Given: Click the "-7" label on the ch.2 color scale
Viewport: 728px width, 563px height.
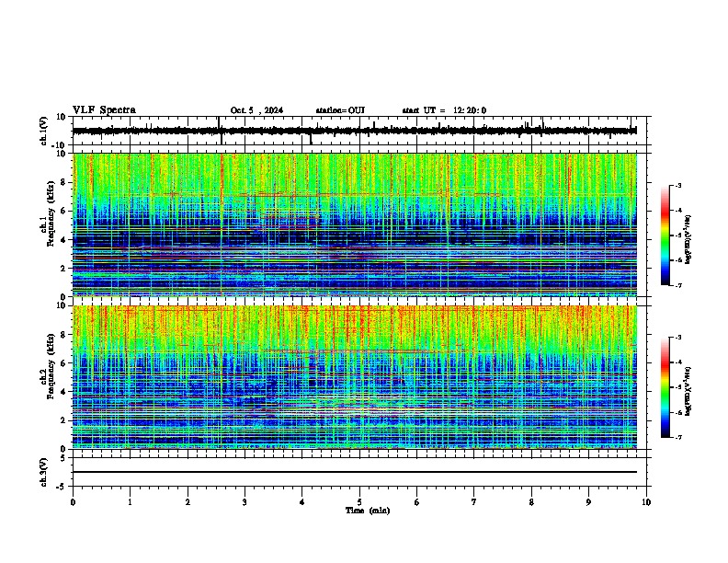Looking at the screenshot, I should [677, 437].
